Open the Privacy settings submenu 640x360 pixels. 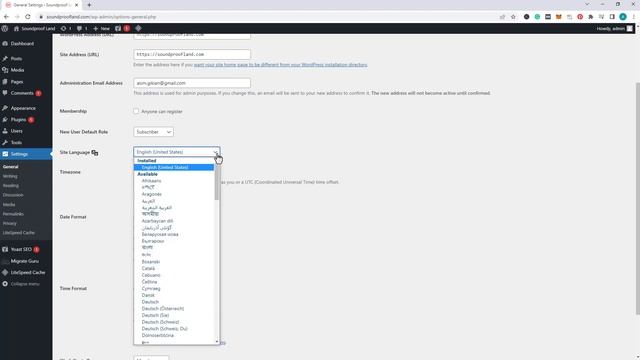coord(10,223)
